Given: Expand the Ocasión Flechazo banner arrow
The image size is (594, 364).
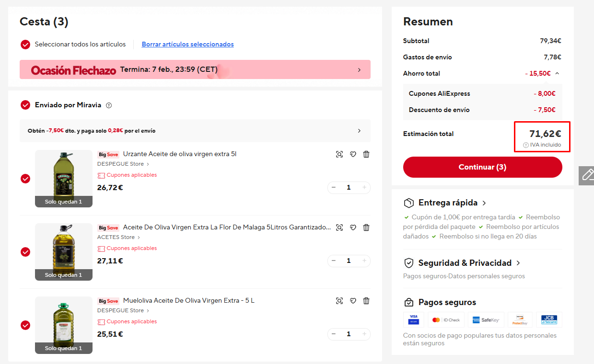Looking at the screenshot, I should coord(360,70).
